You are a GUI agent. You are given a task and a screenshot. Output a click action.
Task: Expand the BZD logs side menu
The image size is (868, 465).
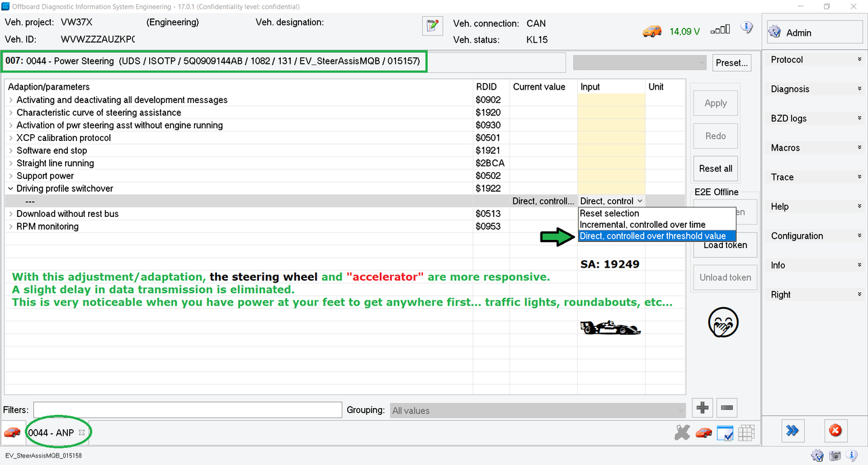[x=815, y=119]
